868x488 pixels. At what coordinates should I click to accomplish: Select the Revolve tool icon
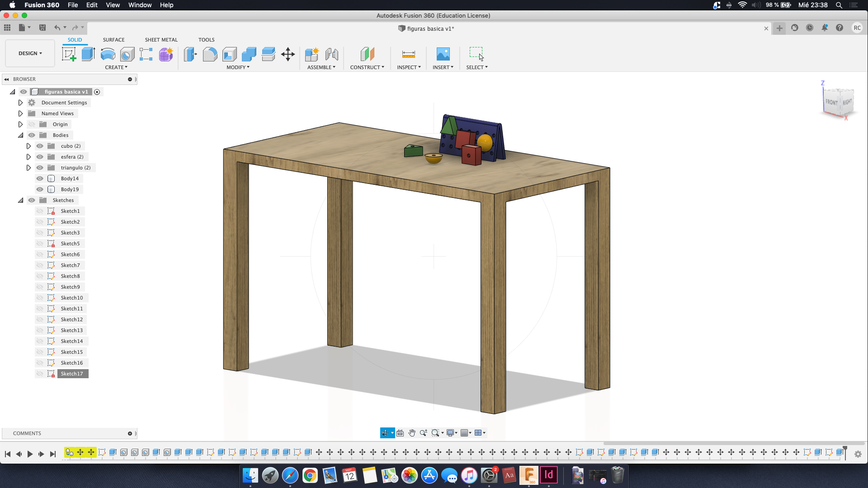(x=108, y=54)
